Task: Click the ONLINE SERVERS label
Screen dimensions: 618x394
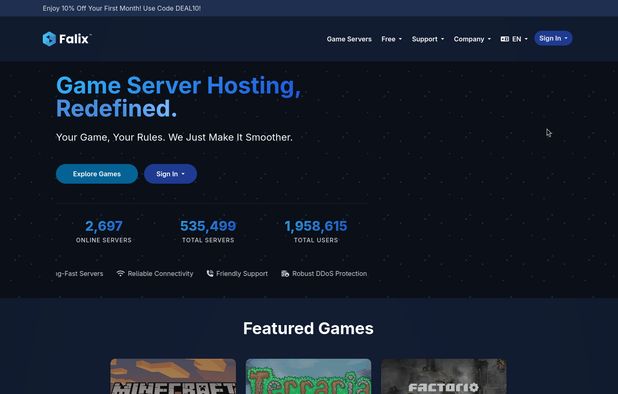Action: 104,240
